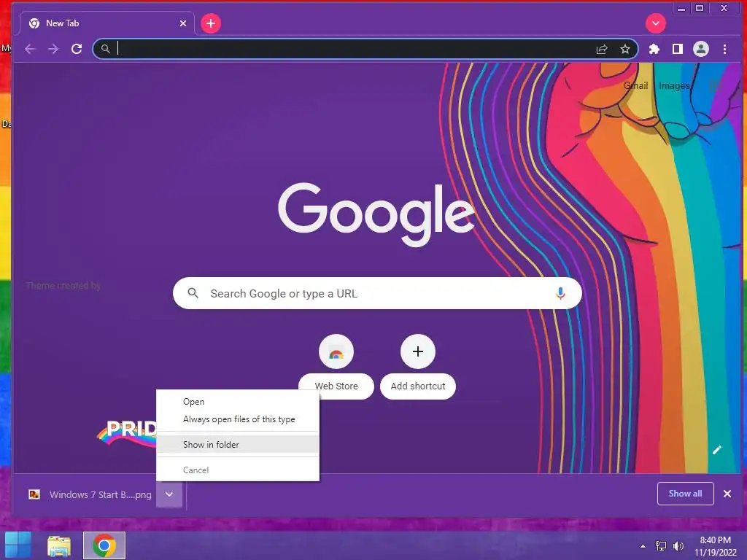The width and height of the screenshot is (747, 560).
Task: Click the Chrome taskbar icon
Action: (104, 545)
